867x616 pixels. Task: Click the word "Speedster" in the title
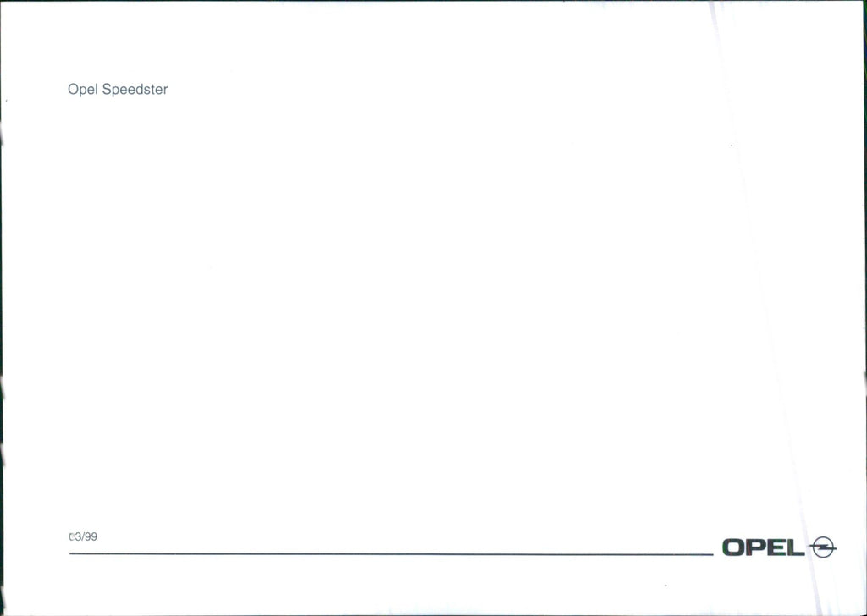tap(135, 90)
